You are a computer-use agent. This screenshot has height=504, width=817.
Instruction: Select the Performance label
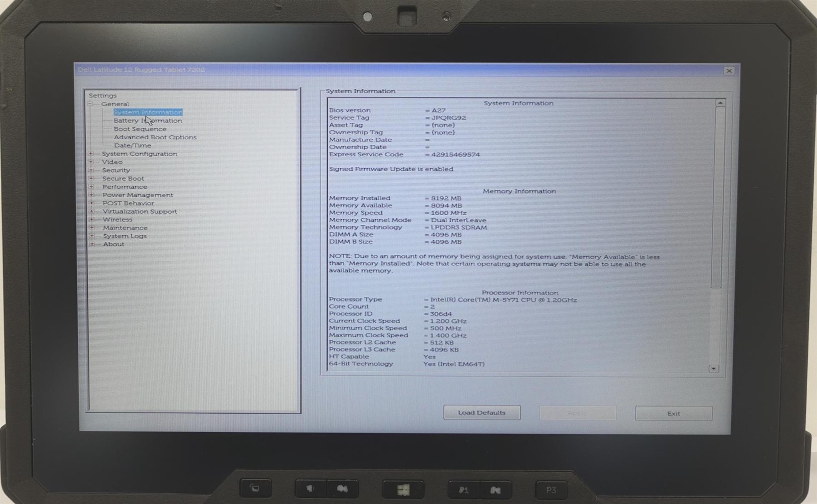125,187
